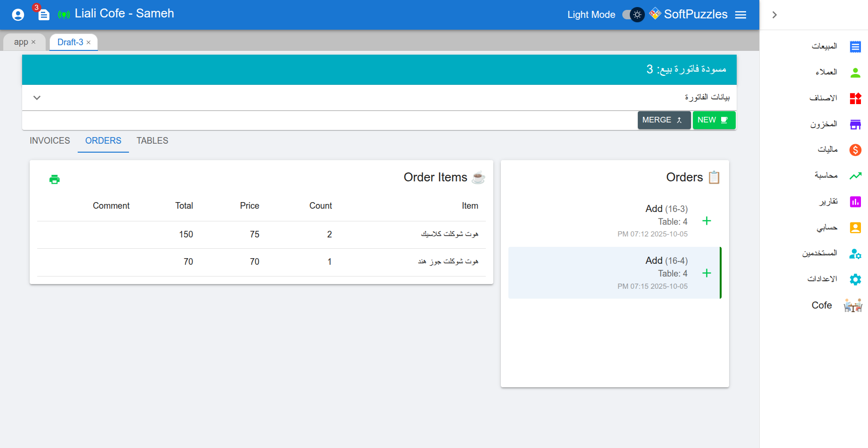Toggle Light Mode switch
868x448 pixels.
[633, 15]
